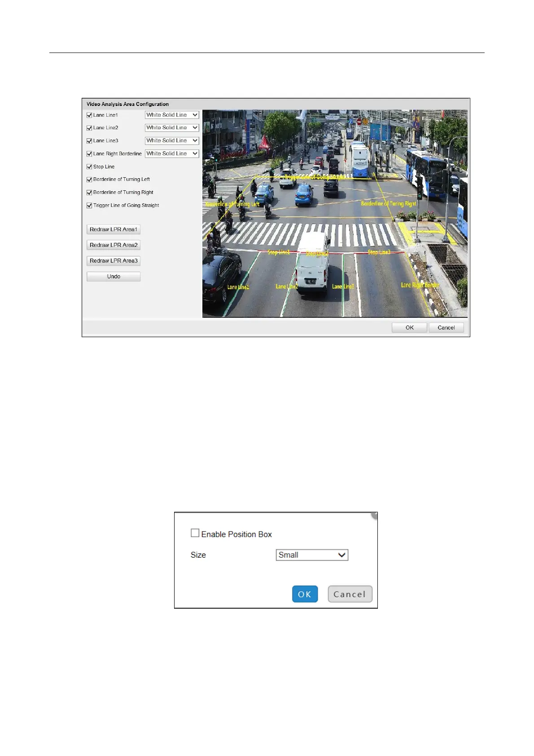534x756 pixels.
Task: Open Lane Right Borderline type dropdown
Action: (x=172, y=154)
